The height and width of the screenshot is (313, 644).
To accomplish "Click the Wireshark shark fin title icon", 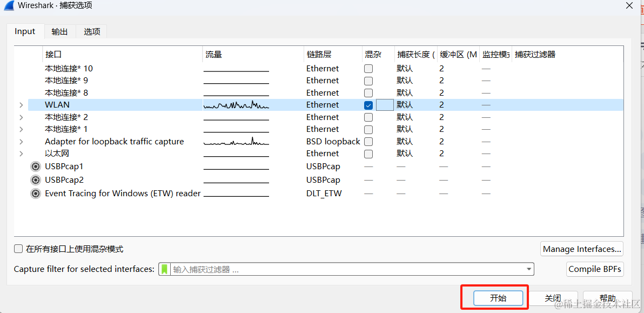I will coord(9,5).
